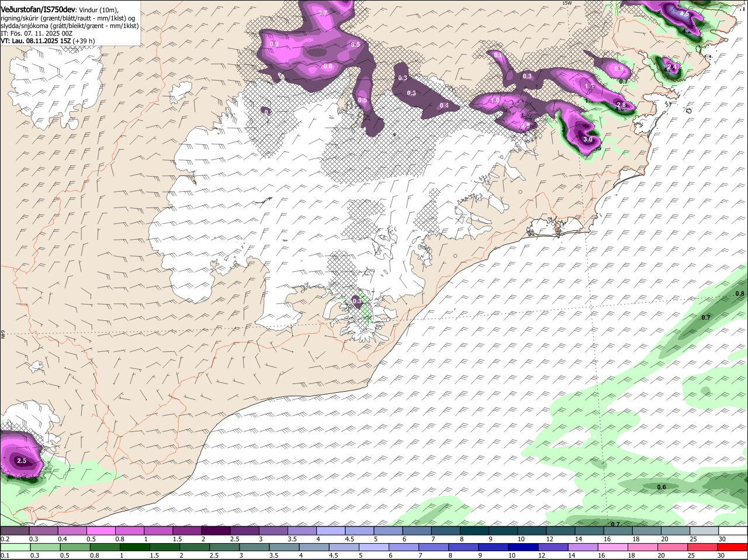Click the 0.6 label on the southeast green band
This screenshot has height=560, width=748.
pos(662,487)
